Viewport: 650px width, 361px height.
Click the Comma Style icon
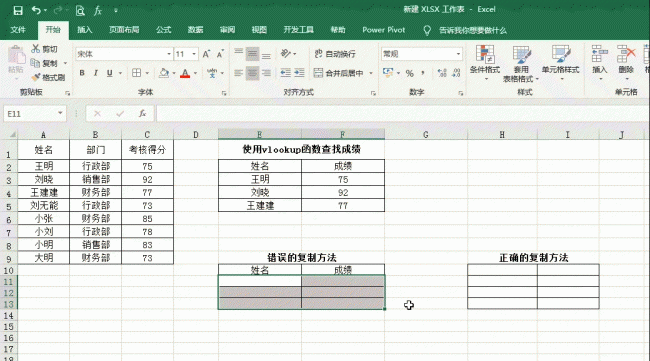point(423,73)
